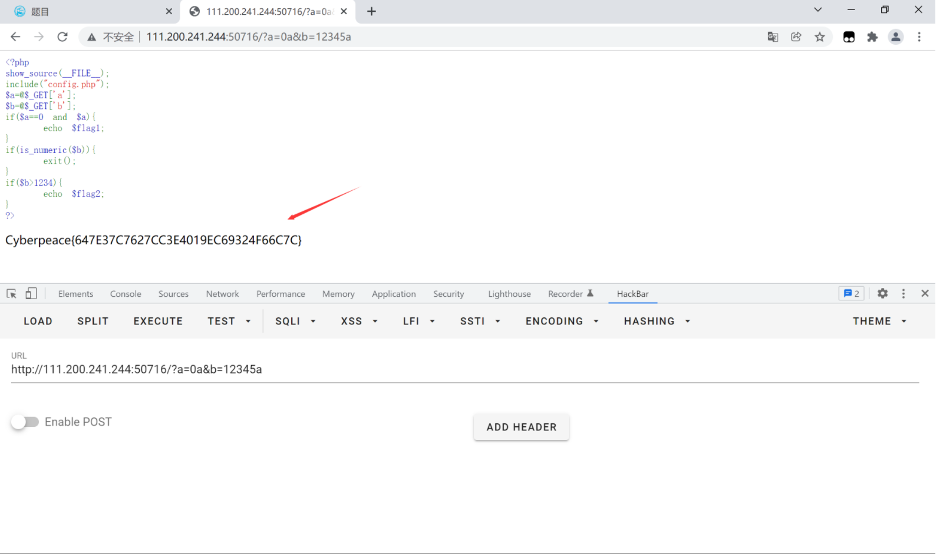943x560 pixels.
Task: Open the Lighthouse tab
Action: point(509,294)
